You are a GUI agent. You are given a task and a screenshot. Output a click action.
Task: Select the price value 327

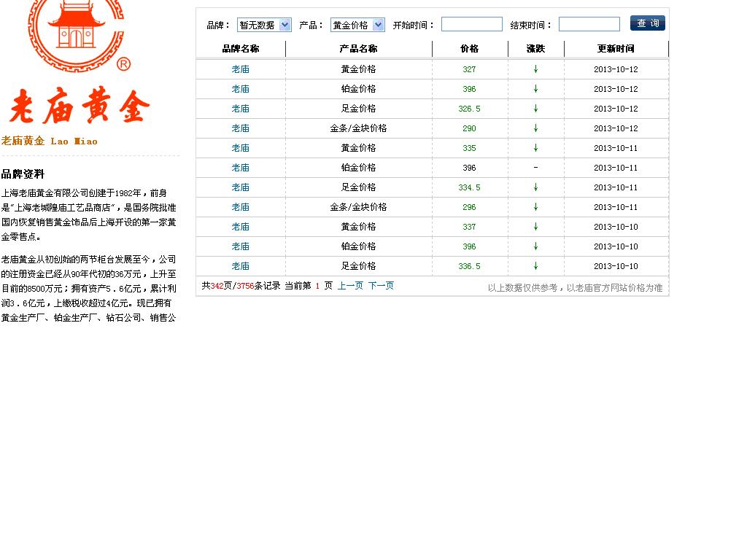[x=469, y=69]
